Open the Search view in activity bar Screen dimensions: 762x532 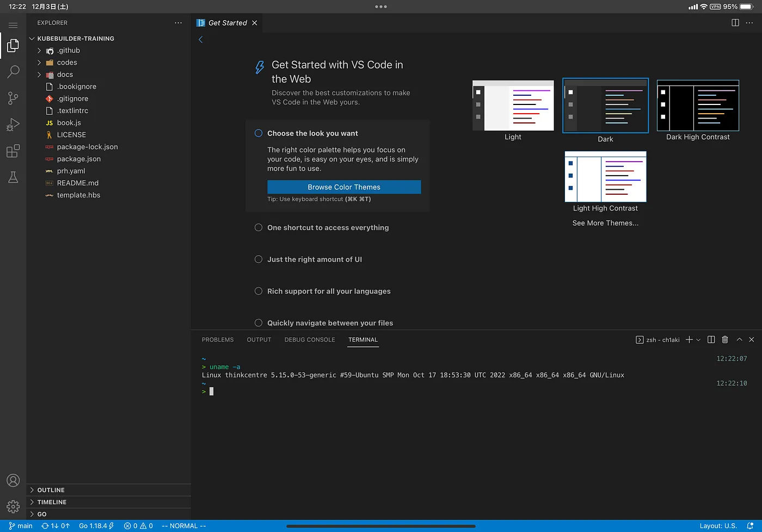13,72
